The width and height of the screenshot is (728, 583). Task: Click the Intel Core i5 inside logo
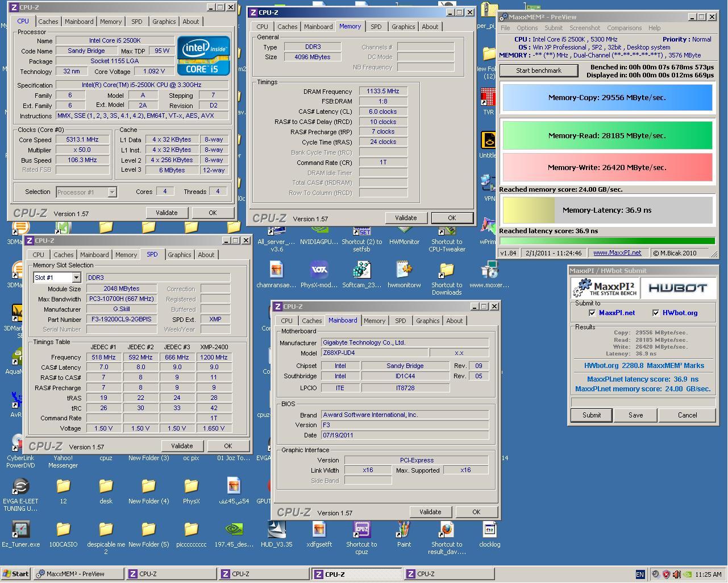(x=203, y=56)
